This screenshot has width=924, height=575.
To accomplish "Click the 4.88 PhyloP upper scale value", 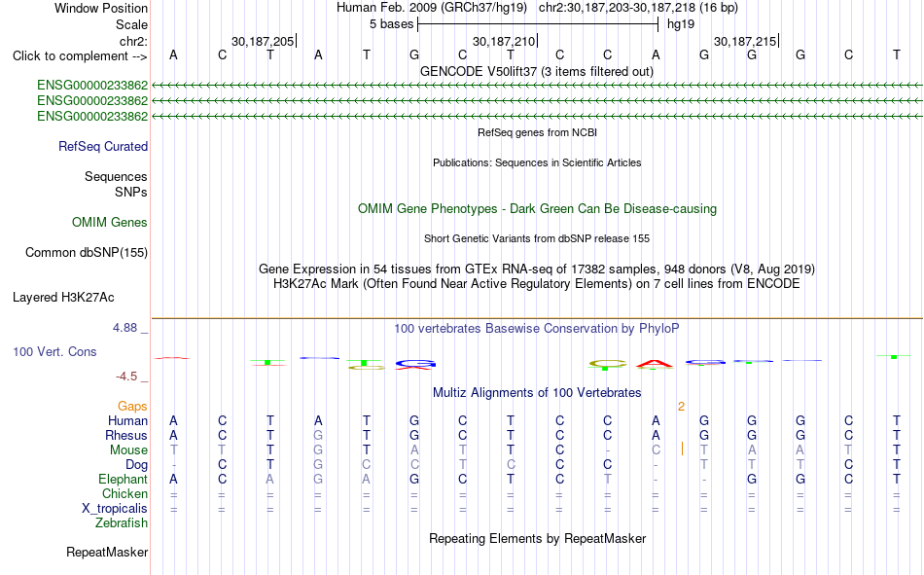I will tap(124, 328).
